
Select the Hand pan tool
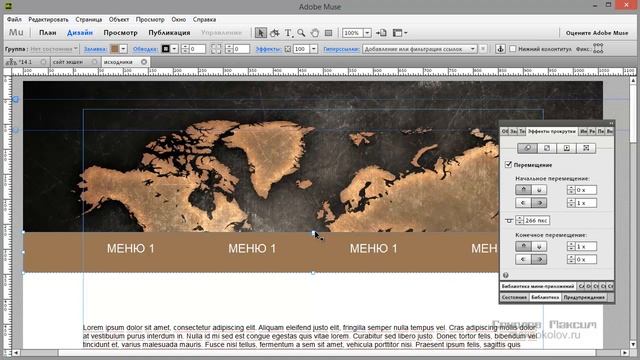(315, 33)
